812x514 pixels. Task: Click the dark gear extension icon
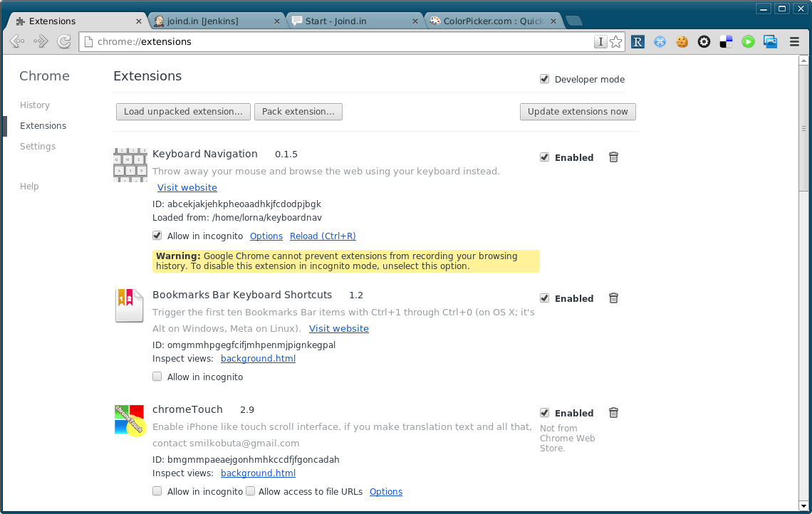coord(704,41)
